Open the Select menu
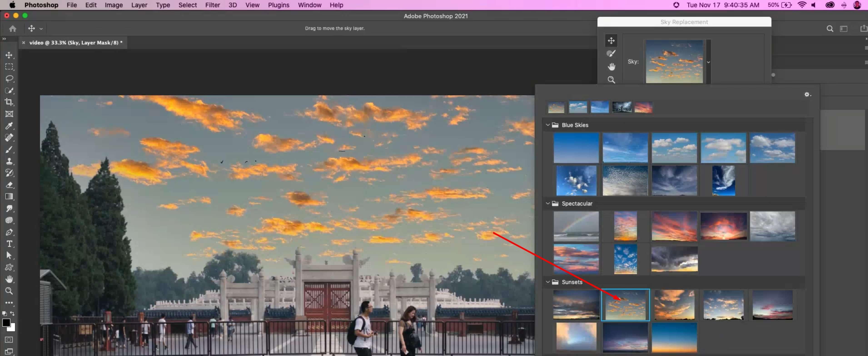Screen dimensions: 868x356 187,5
